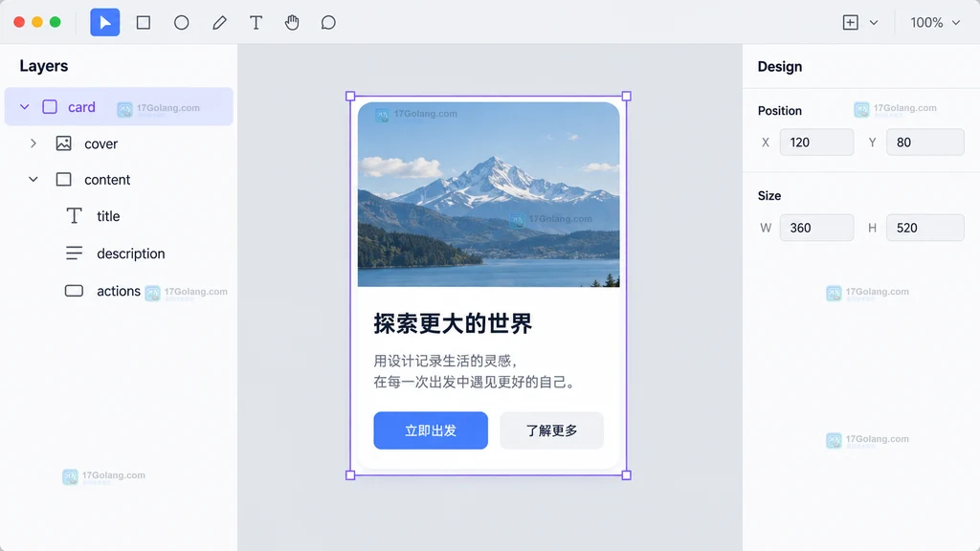Select the Hand pan tool
The width and height of the screenshot is (980, 551).
pos(292,23)
